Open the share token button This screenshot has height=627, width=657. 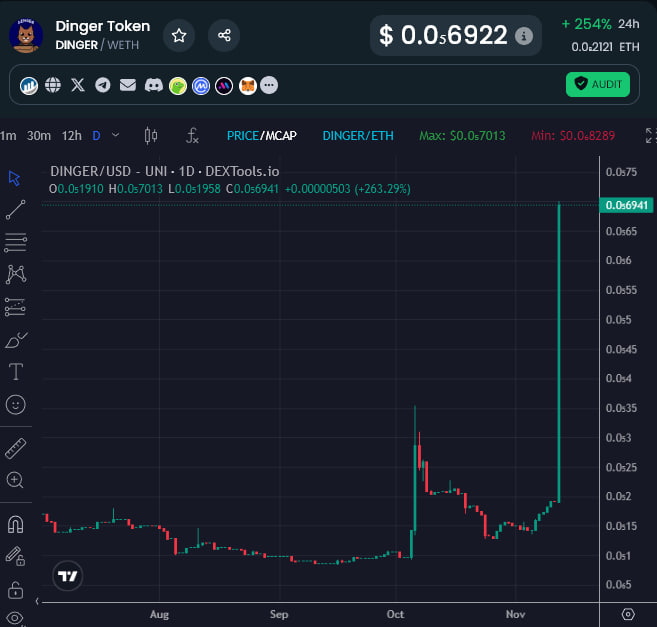(224, 36)
